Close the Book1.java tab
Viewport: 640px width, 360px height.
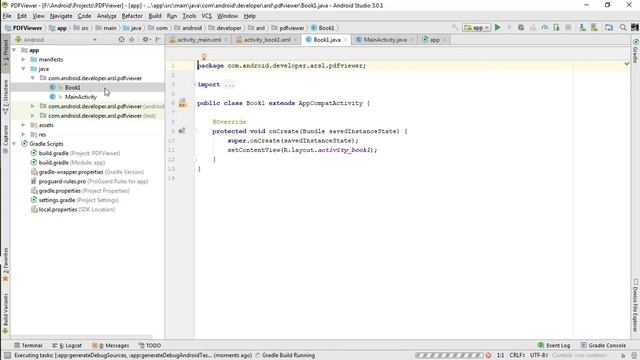coord(345,40)
